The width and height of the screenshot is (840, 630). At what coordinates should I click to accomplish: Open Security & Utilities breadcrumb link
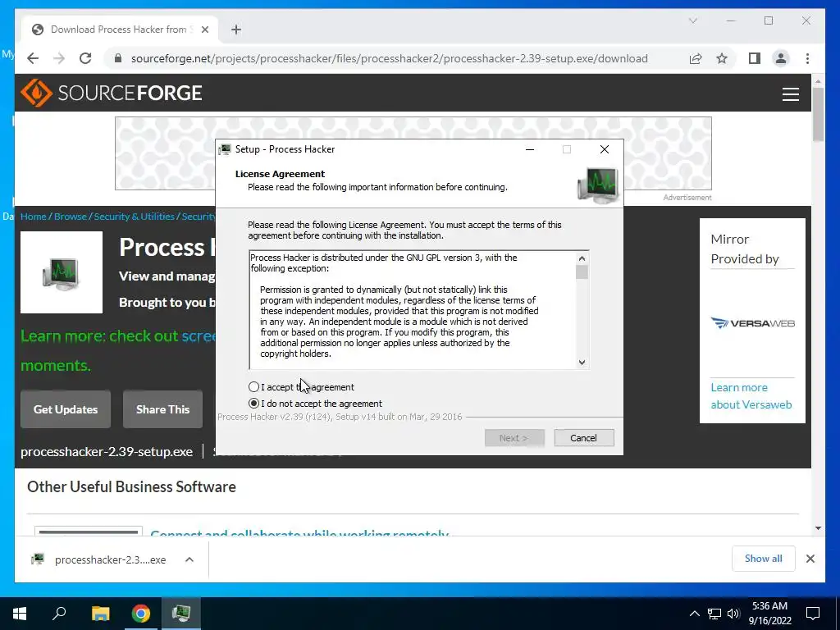(134, 217)
